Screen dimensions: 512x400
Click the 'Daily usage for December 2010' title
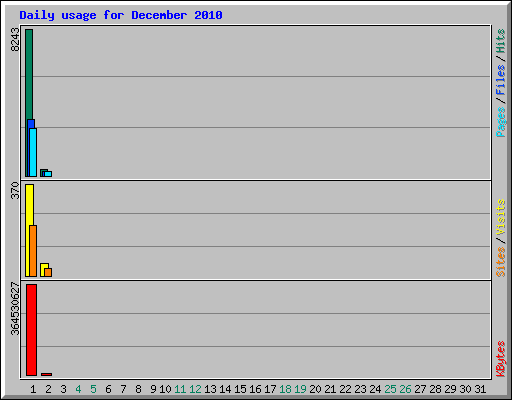(121, 15)
